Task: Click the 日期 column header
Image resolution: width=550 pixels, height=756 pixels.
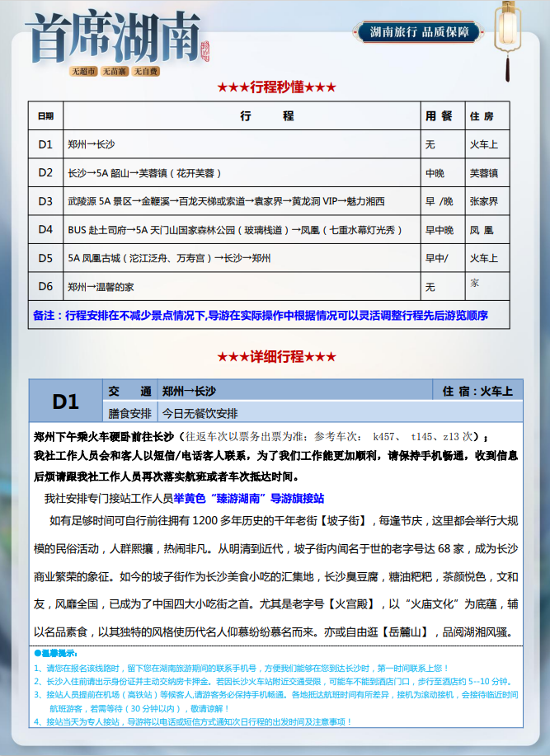Action: tap(45, 116)
